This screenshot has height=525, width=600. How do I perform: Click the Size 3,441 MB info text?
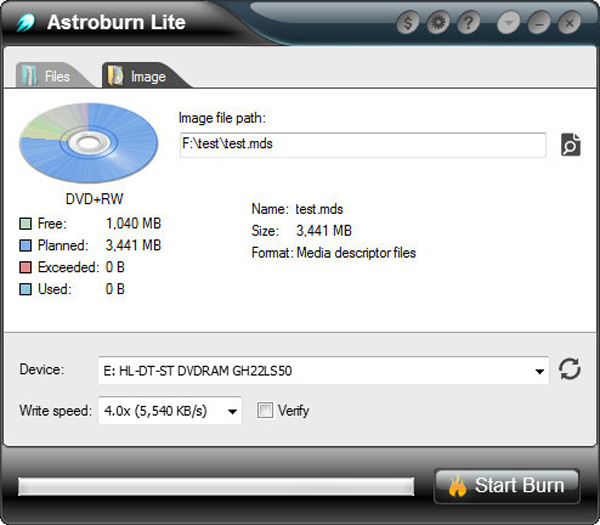(x=302, y=231)
